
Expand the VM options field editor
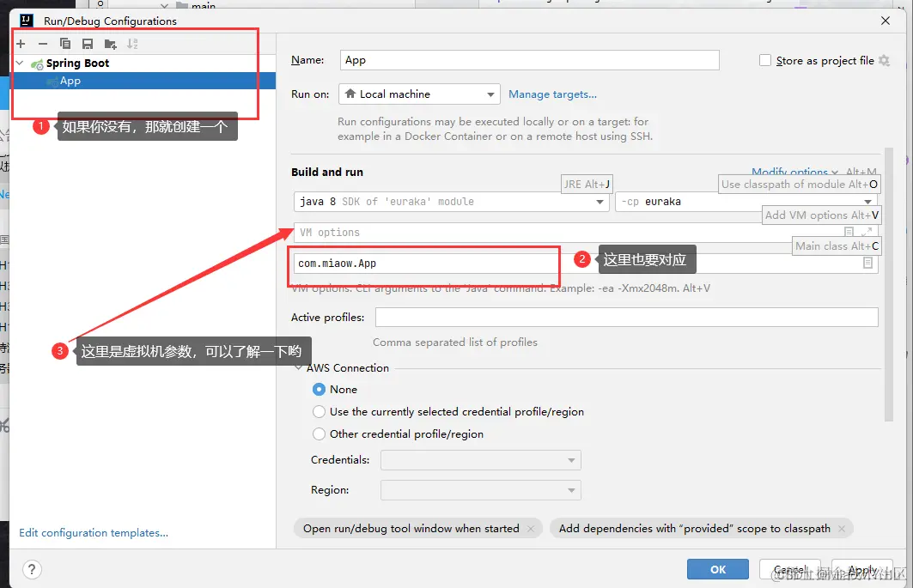[867, 232]
